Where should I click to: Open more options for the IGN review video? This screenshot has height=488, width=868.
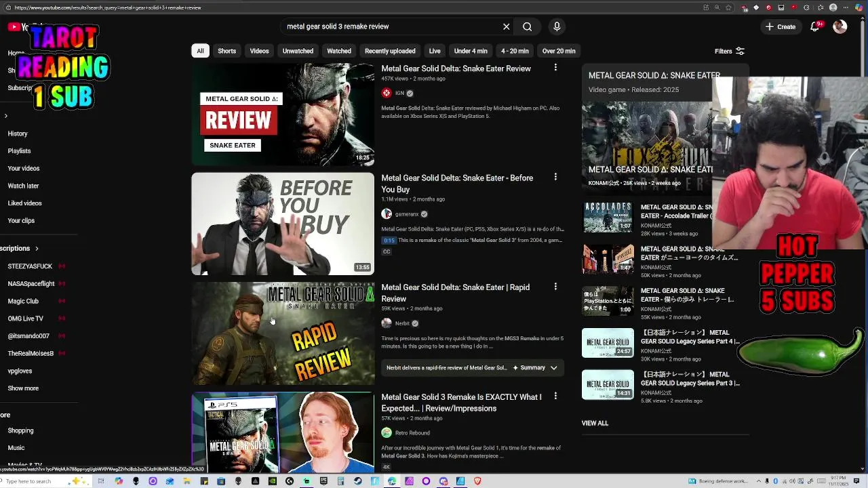[555, 67]
